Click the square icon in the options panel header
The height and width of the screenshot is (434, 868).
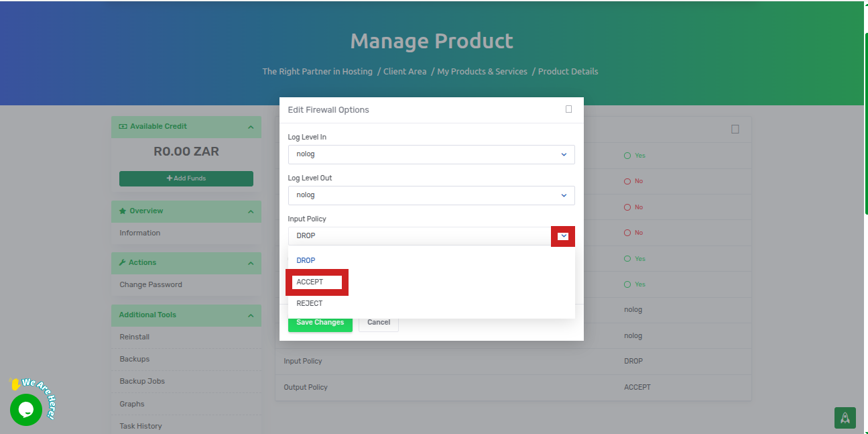[735, 129]
